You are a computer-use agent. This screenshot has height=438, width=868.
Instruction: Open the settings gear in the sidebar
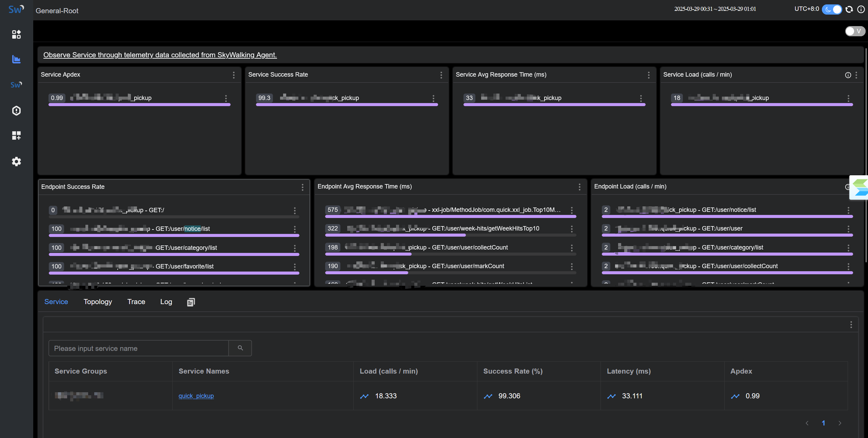tap(16, 161)
